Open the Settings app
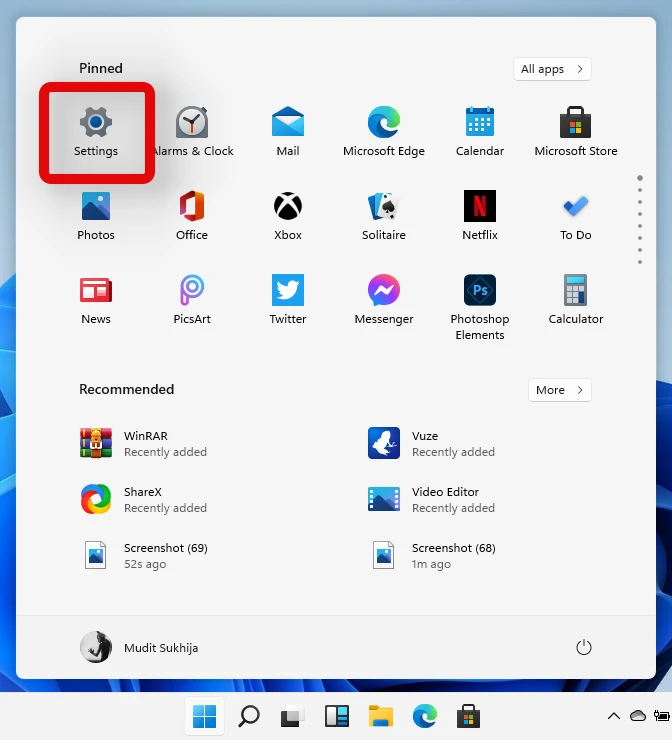The height and width of the screenshot is (740, 672). [96, 132]
